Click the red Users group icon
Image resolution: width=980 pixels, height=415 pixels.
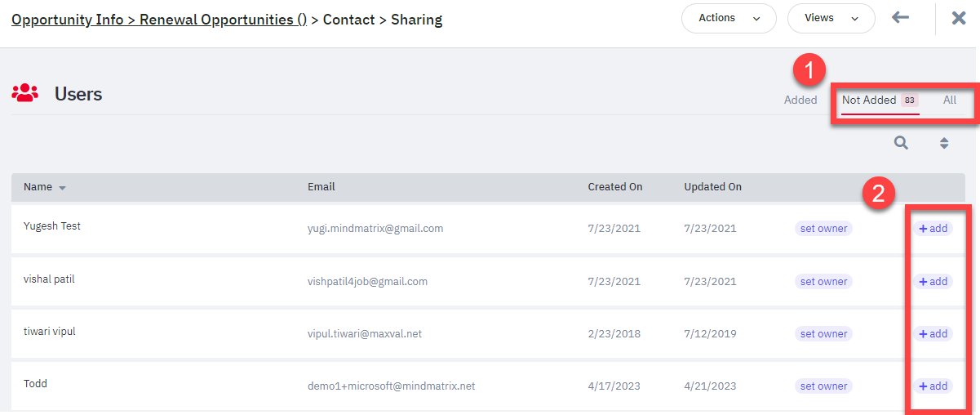pyautogui.click(x=25, y=93)
